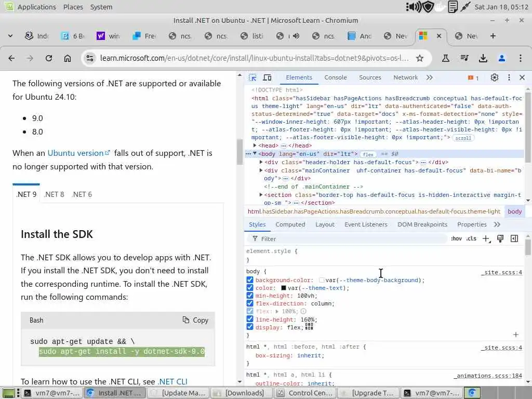
Task: Expand the head element node
Action: [x=255, y=145]
